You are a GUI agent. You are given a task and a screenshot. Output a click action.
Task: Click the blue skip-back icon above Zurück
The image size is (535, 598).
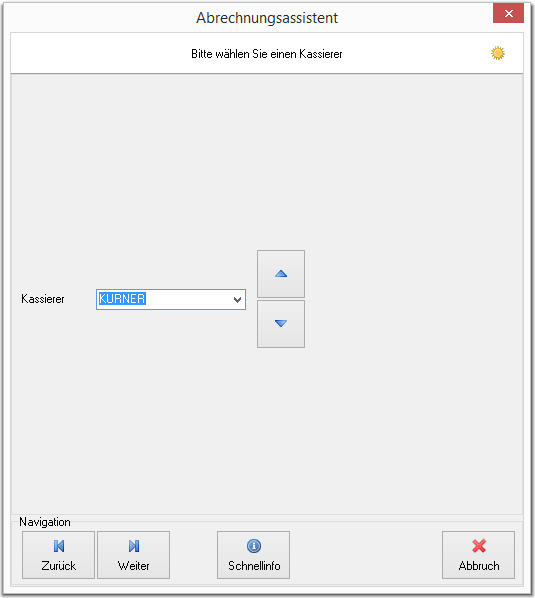(59, 546)
